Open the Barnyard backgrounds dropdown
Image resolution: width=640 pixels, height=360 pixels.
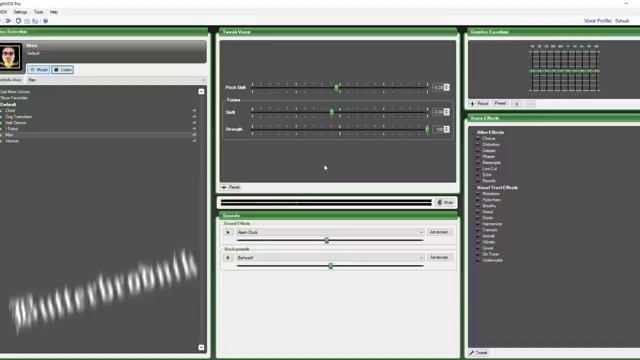[x=330, y=258]
